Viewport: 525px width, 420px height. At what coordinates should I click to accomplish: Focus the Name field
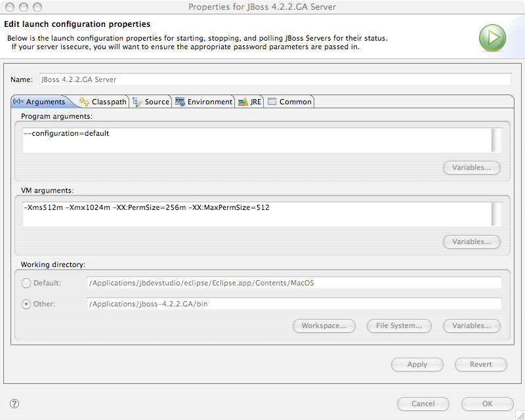tap(275, 79)
